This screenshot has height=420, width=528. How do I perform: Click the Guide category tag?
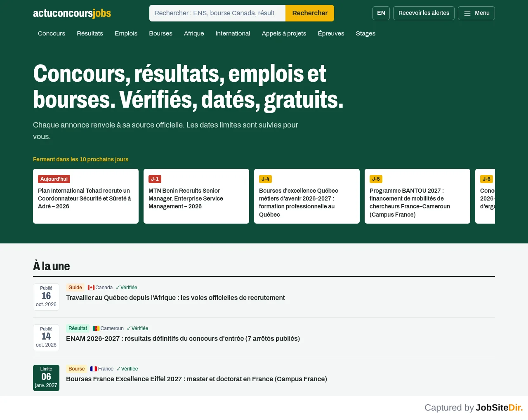click(x=75, y=288)
